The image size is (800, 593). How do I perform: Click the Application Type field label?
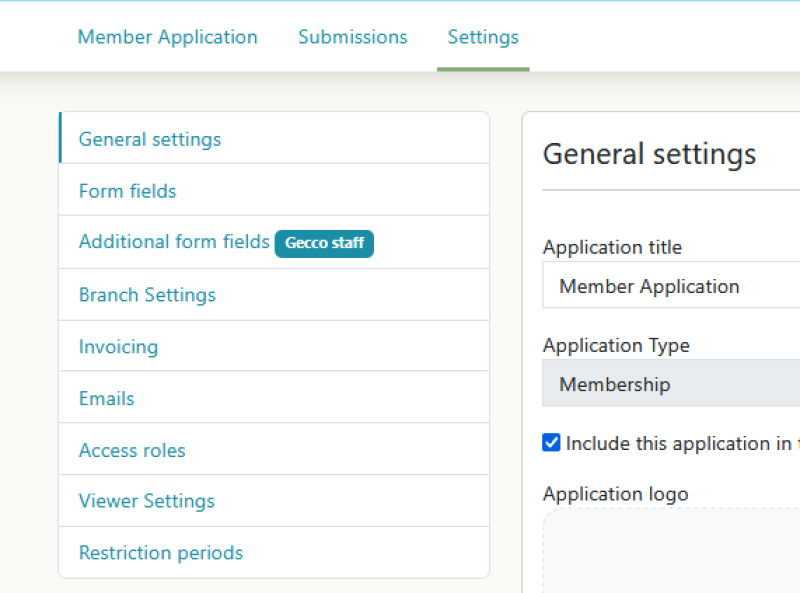(616, 345)
